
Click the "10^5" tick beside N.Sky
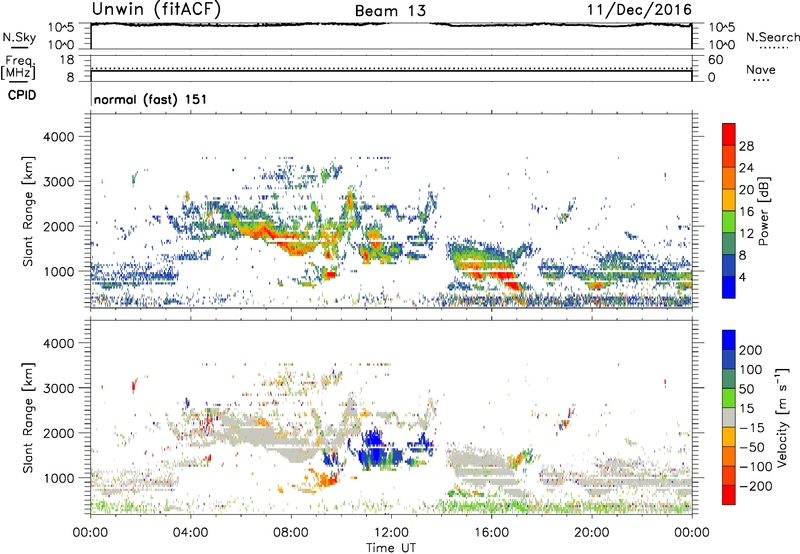[x=61, y=27]
